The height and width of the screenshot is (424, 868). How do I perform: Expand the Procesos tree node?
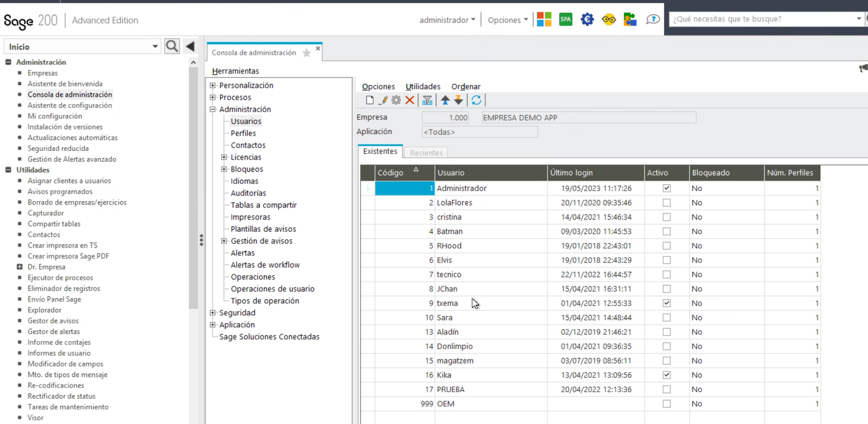point(213,98)
